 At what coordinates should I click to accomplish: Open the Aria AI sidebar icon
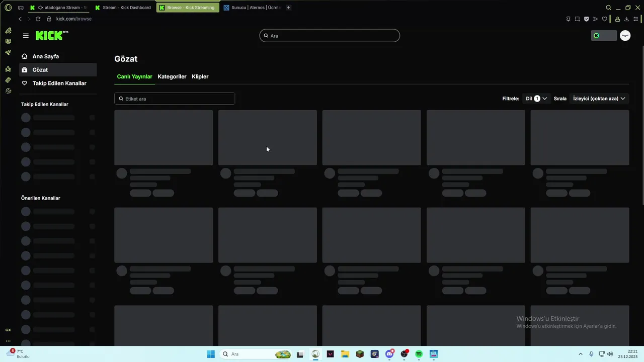point(8,31)
